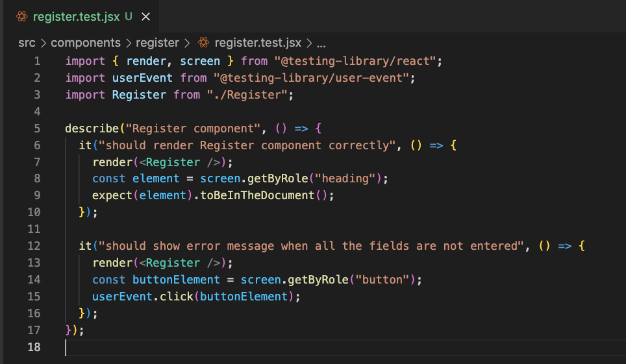Click buttonElement declaration on line 14
This screenshot has width=626, height=364.
(176, 280)
